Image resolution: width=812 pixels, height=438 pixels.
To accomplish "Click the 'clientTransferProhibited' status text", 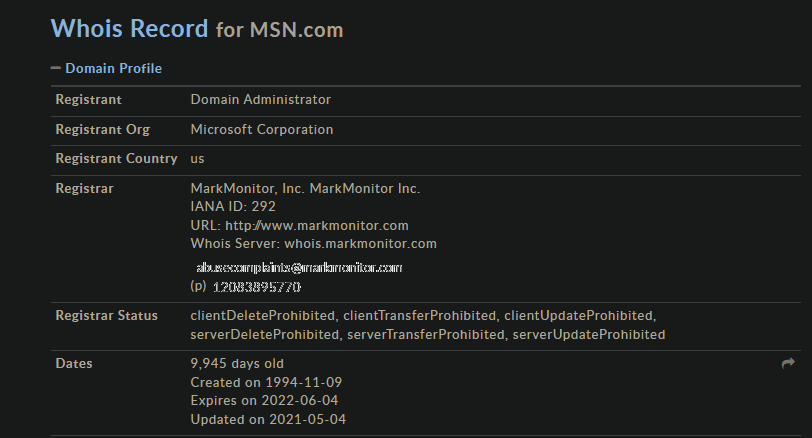I will (x=419, y=316).
